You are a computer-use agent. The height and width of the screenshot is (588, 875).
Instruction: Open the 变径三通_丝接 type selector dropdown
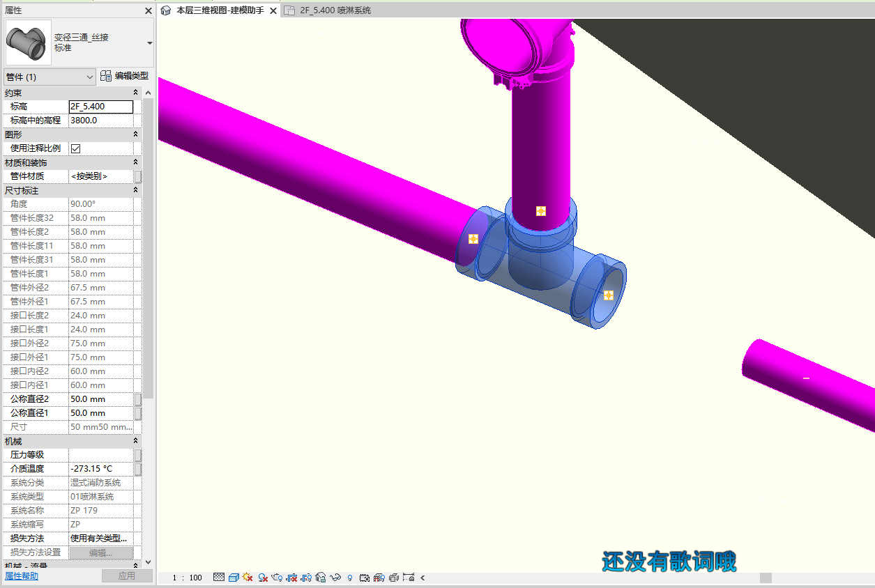(x=150, y=43)
